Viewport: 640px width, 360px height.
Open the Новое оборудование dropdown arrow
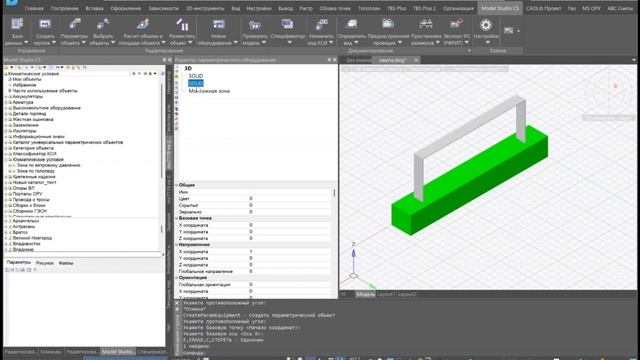236,42
